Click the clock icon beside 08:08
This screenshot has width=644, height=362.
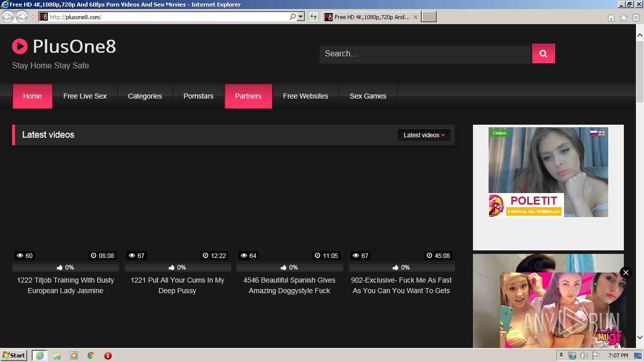(94, 256)
